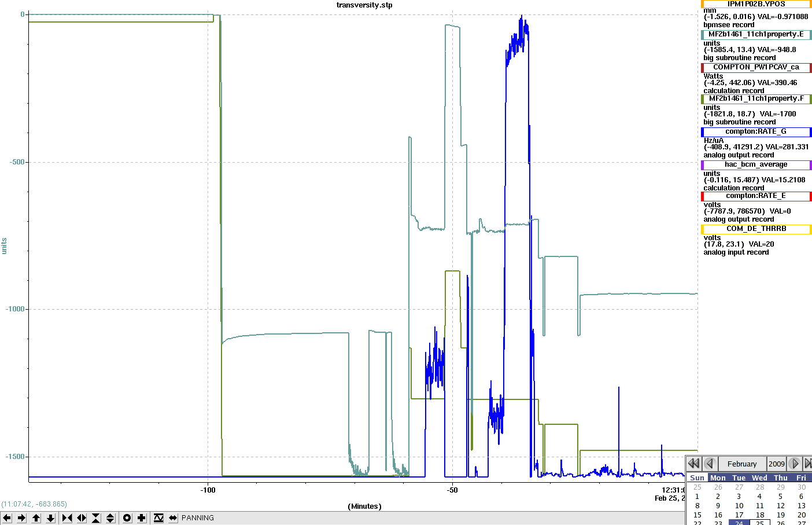Zoom out vertically using the up-down triangles icon
The image size is (812, 525).
click(x=110, y=518)
